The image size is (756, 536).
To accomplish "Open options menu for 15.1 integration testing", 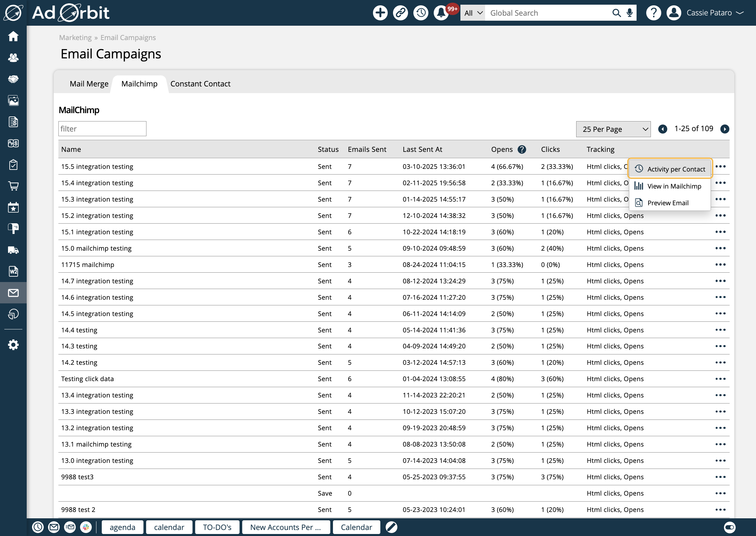I will pyautogui.click(x=720, y=232).
